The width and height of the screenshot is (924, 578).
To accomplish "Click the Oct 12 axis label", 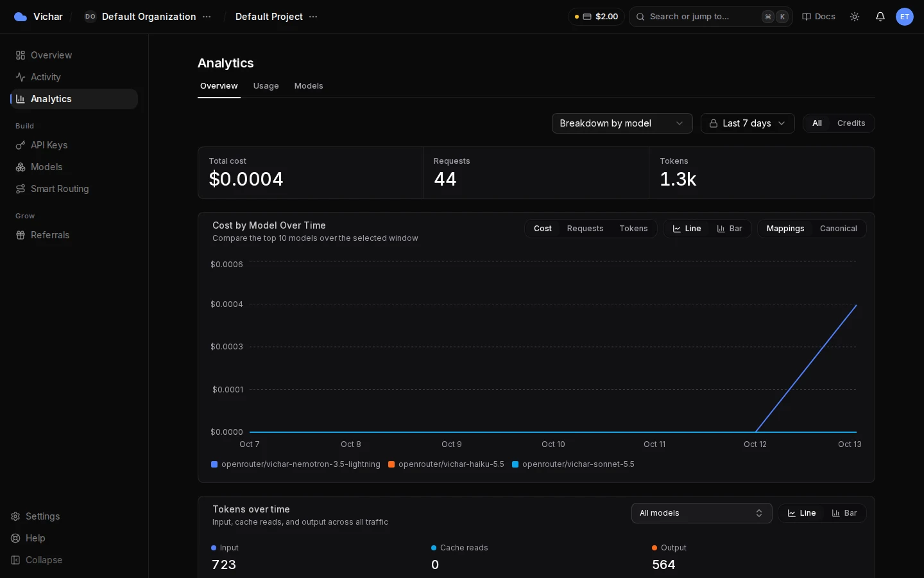I will point(755,444).
